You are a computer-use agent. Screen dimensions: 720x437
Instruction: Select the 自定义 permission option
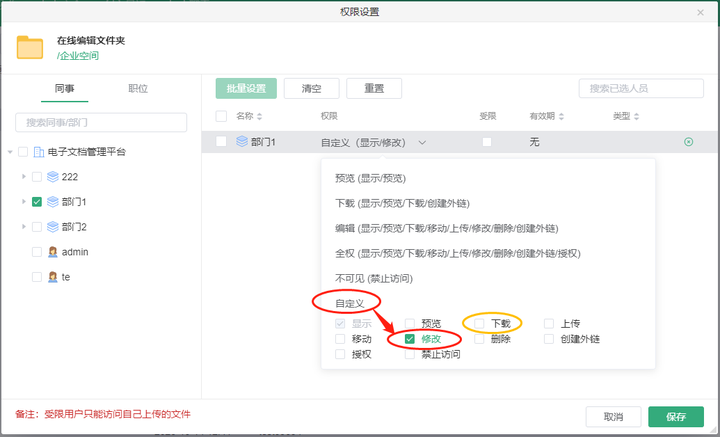point(349,303)
